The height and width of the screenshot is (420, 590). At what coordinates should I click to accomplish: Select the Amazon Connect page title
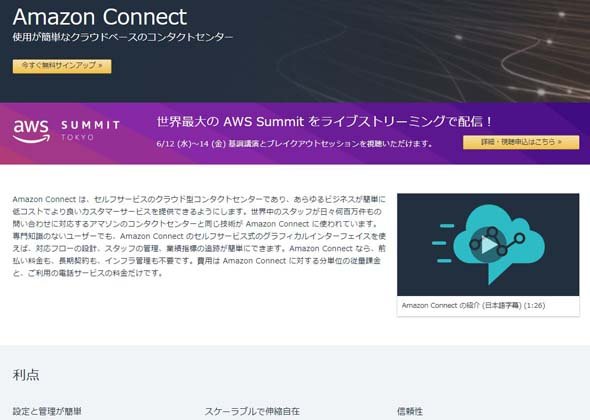(100, 17)
